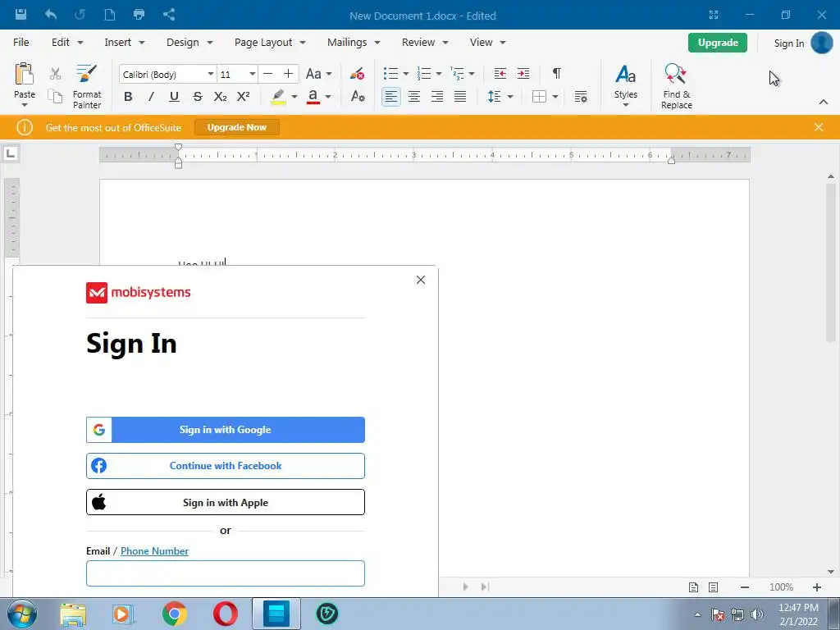Click the Clear Formatting eraser icon

358,73
